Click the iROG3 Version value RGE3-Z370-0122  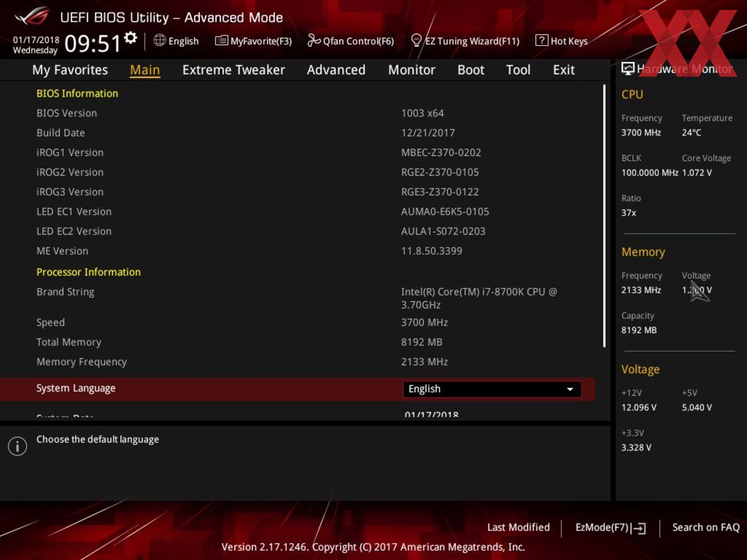[440, 192]
